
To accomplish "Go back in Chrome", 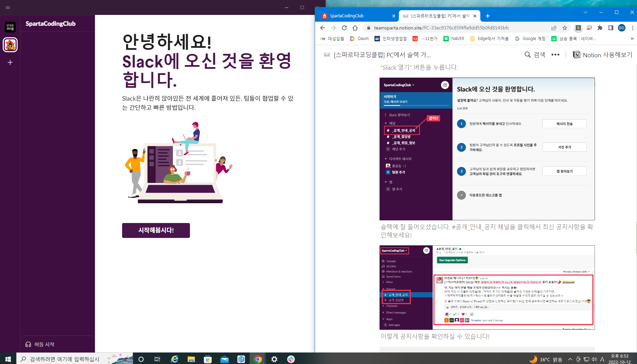I will click(323, 28).
